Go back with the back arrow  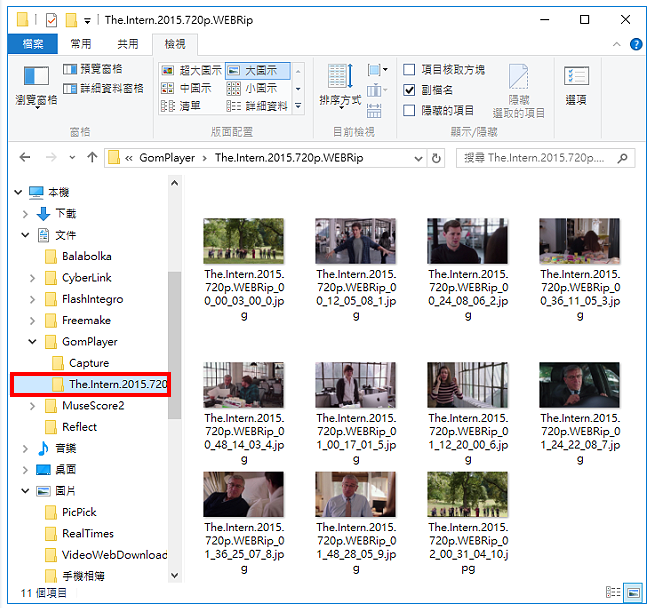(25, 157)
